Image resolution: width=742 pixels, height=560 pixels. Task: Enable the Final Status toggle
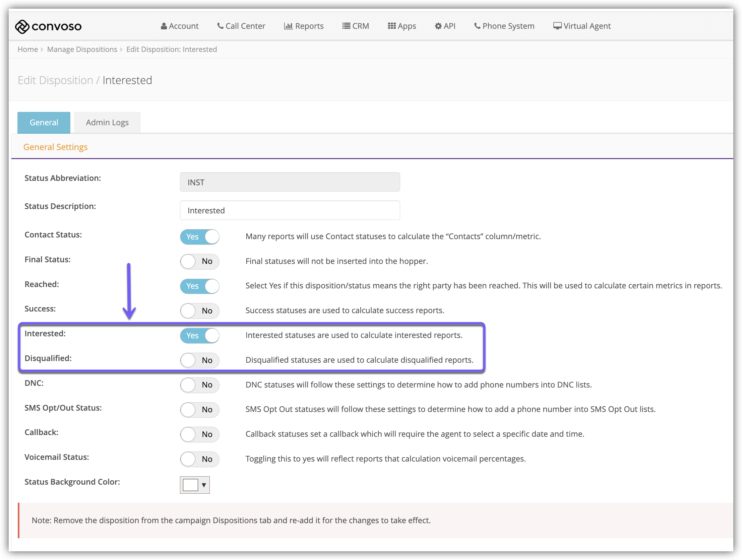[200, 262]
